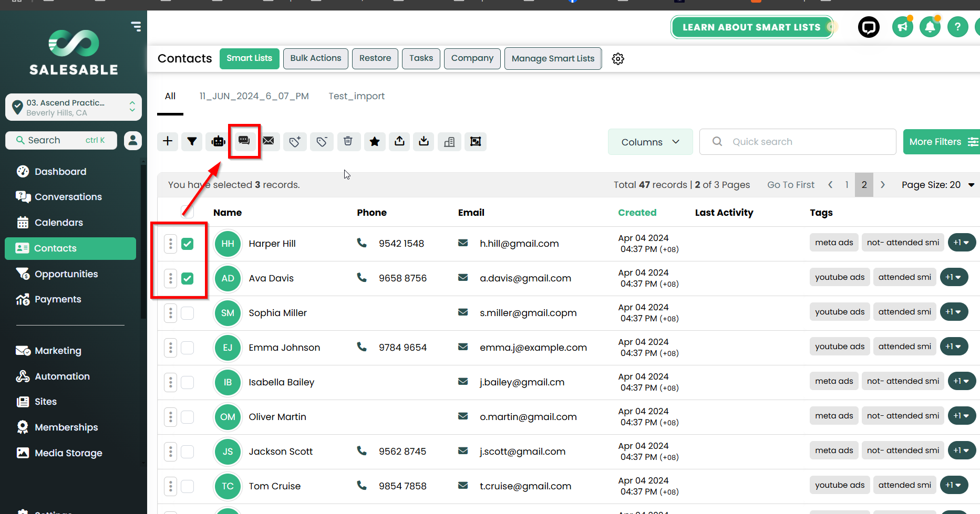The image size is (980, 514).
Task: Open three-dot menu for Harper Hill
Action: [170, 244]
